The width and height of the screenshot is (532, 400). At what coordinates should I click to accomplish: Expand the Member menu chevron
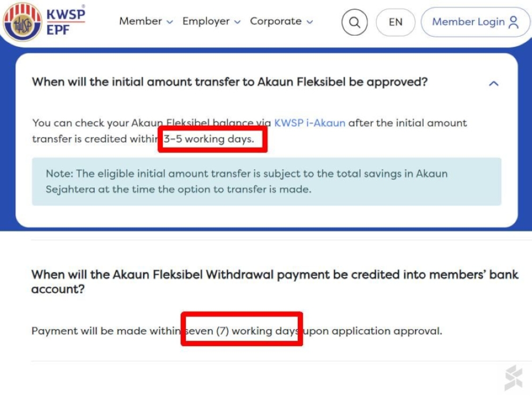tap(170, 22)
